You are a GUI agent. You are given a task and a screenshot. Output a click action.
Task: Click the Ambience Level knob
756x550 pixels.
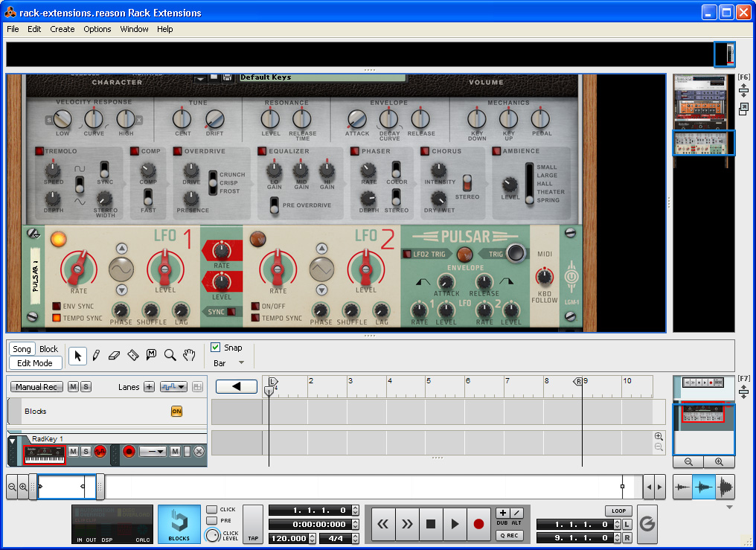(510, 184)
